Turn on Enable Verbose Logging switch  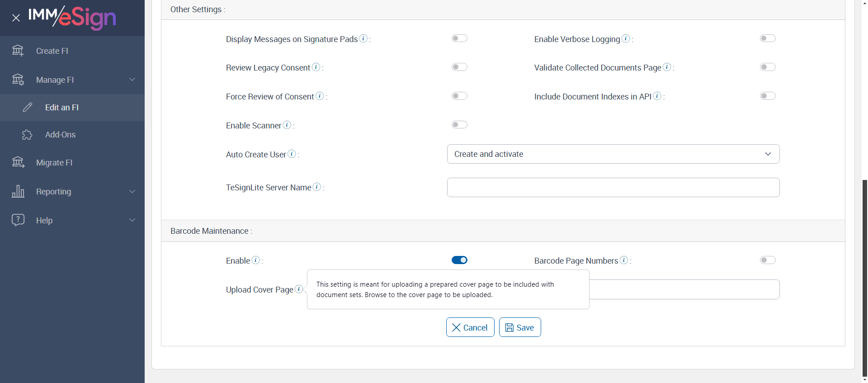tap(768, 38)
